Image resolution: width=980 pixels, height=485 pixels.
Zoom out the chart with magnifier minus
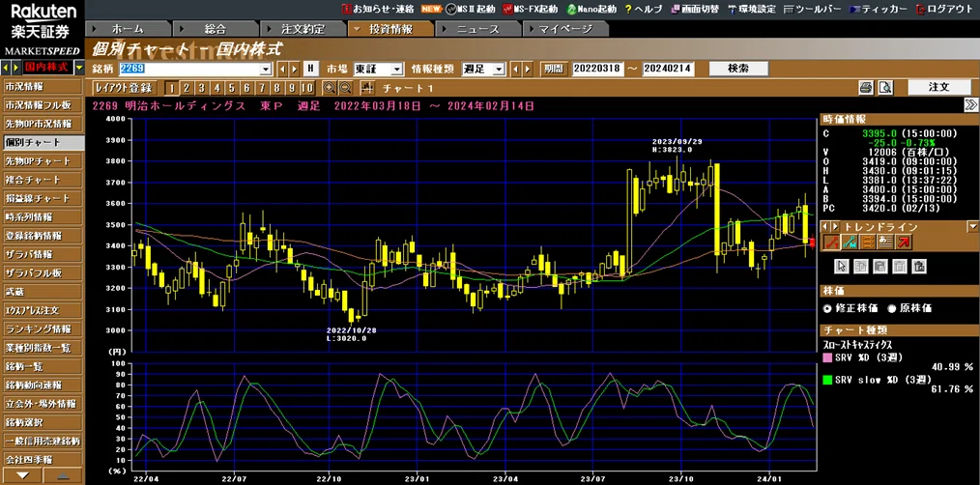[345, 88]
